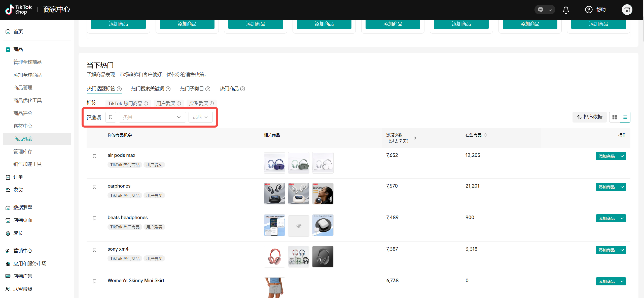Open the chat message icon in header

[x=541, y=10]
